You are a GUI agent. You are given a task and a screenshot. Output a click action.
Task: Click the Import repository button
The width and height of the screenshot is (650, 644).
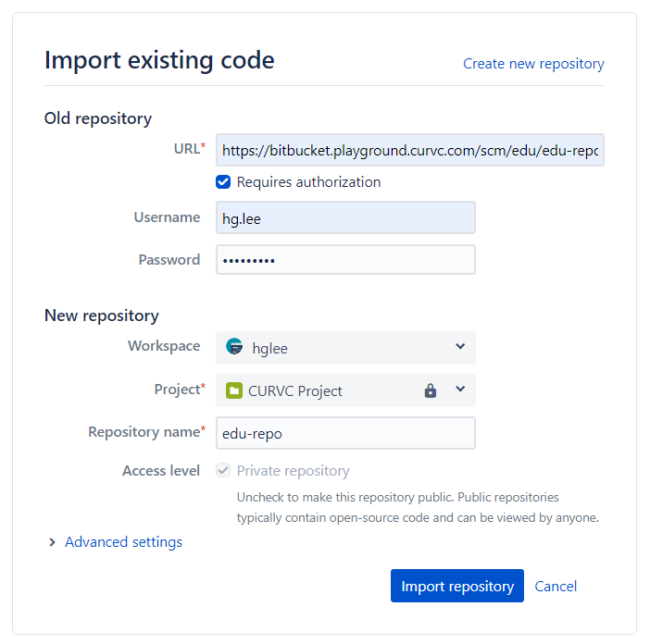click(457, 586)
